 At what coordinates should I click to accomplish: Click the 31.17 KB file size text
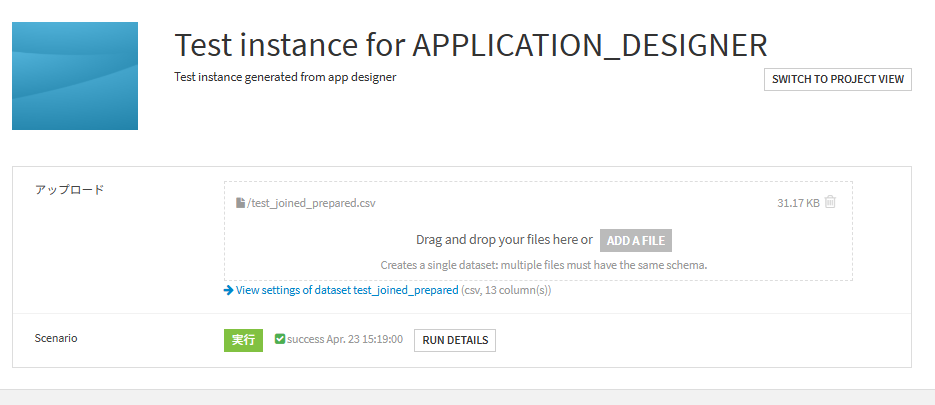coord(798,203)
